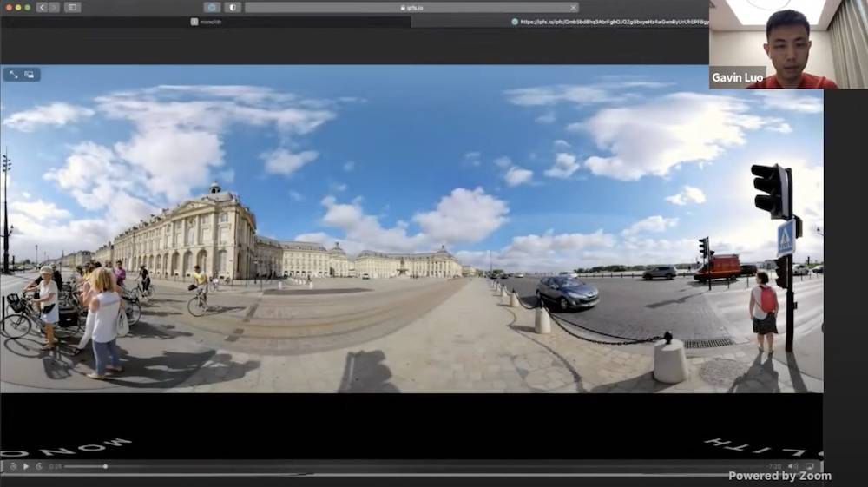The image size is (868, 487).
Task: Go back to previous page in Safari
Action: [x=41, y=7]
